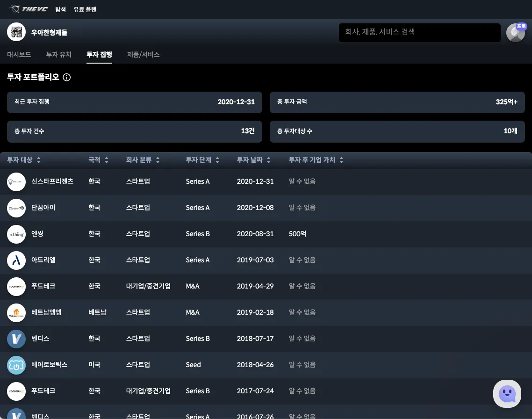Viewport: 532px width, 419px height.
Task: Focus the 회사, 제품, 서비스 검색 field
Action: click(x=420, y=32)
